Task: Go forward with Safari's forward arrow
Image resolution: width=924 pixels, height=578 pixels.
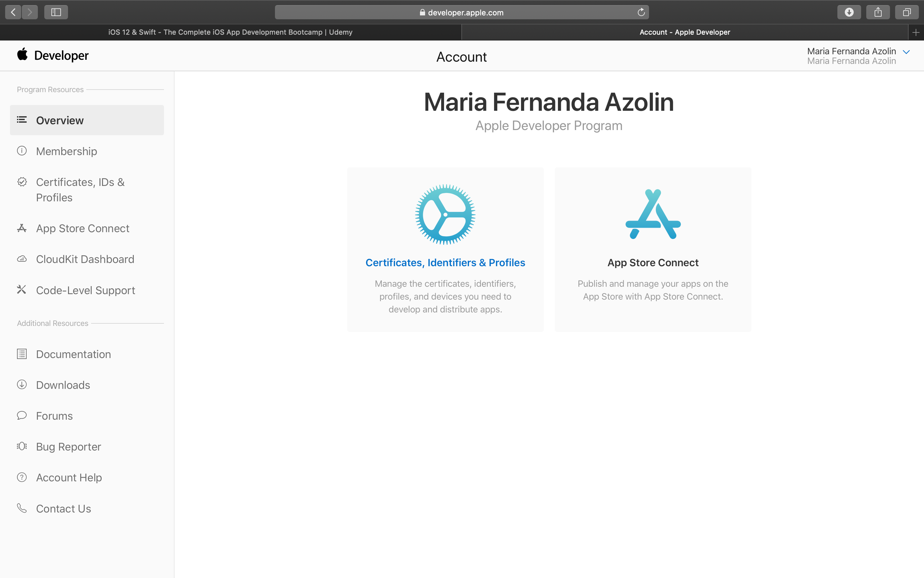Action: coord(30,12)
